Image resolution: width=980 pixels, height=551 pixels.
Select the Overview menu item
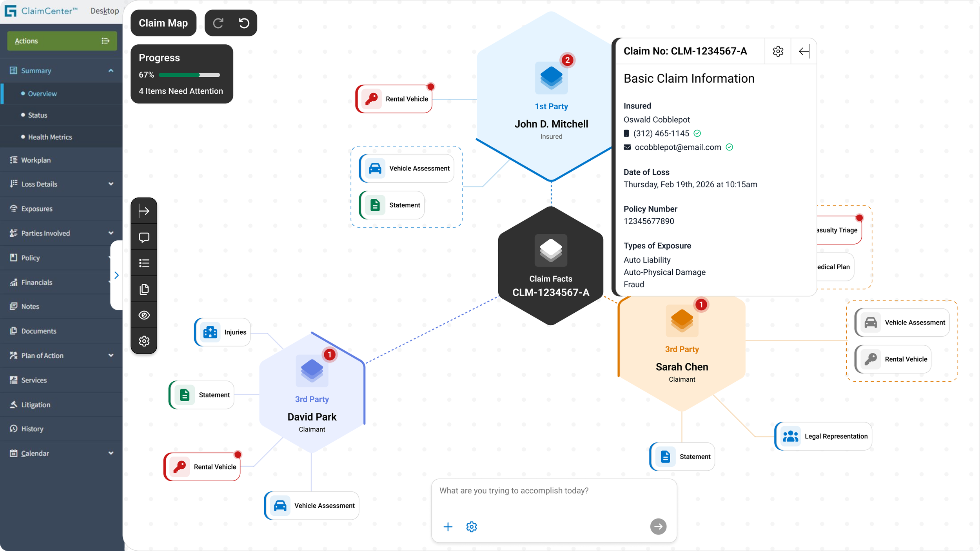tap(61, 94)
